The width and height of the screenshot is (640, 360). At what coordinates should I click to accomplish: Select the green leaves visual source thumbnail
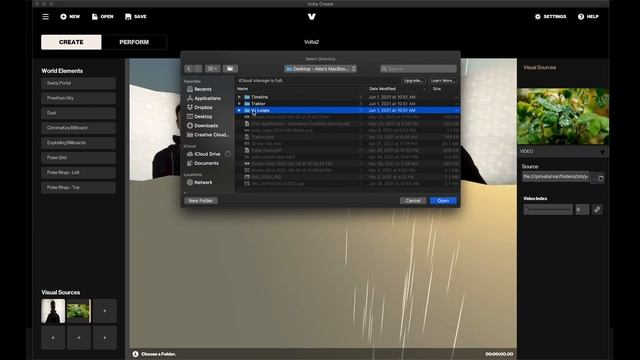tap(79, 311)
